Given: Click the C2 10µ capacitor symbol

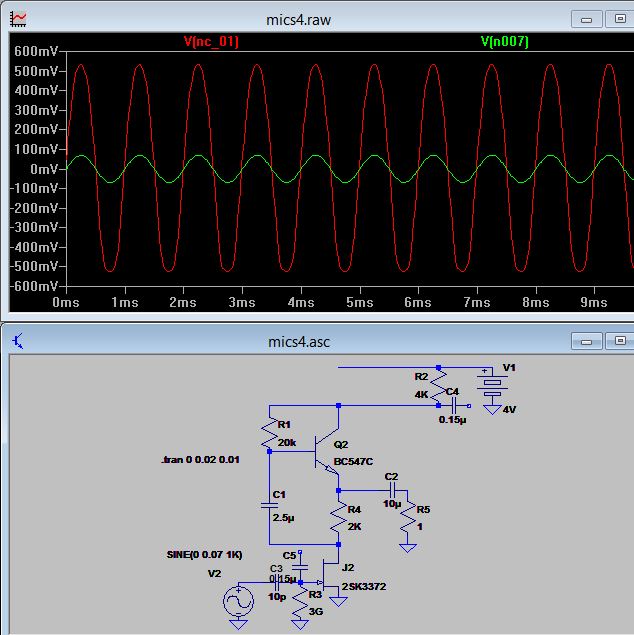Looking at the screenshot, I should click(391, 490).
